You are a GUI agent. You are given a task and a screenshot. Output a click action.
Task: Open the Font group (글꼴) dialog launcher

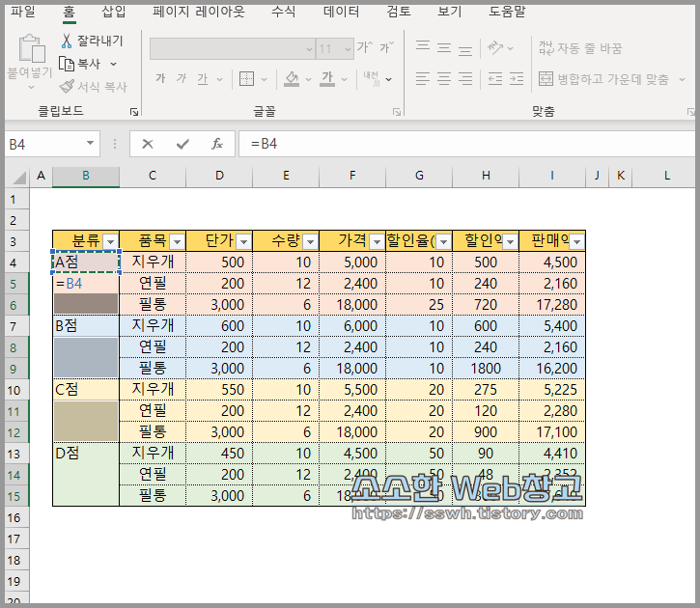(397, 112)
